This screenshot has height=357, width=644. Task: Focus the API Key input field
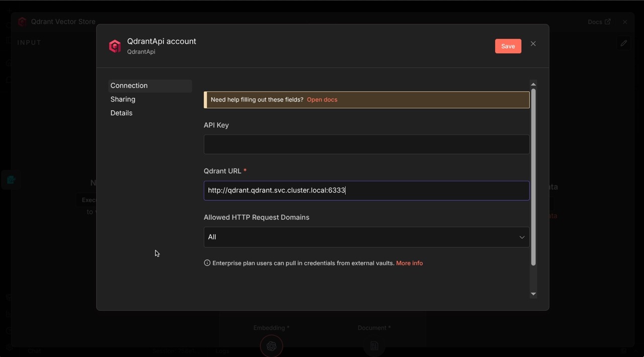[x=366, y=144]
